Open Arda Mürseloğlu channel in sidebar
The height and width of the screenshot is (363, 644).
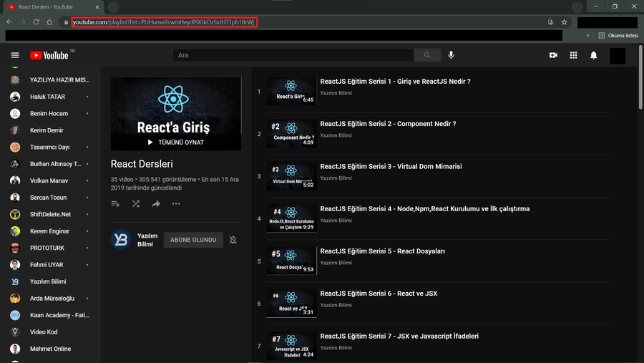point(50,299)
